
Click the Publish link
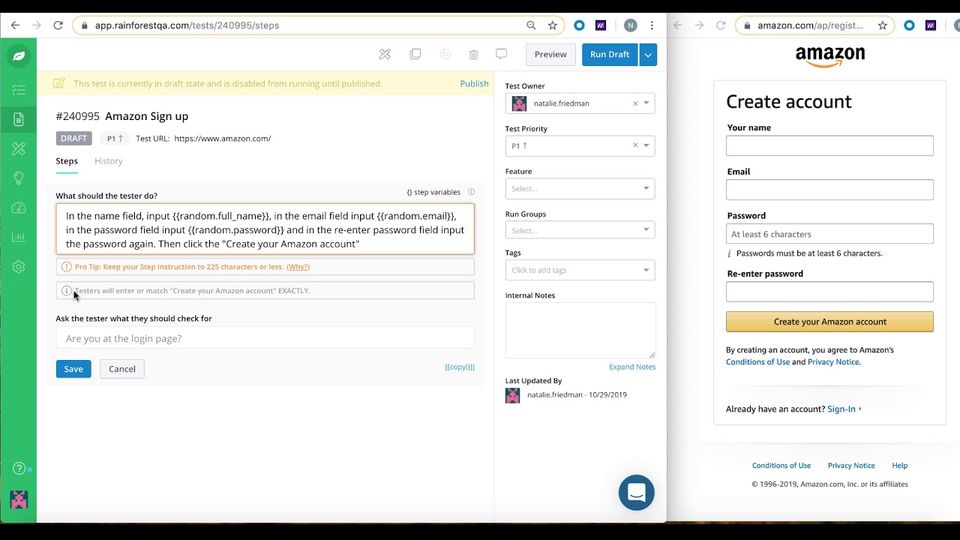[474, 83]
